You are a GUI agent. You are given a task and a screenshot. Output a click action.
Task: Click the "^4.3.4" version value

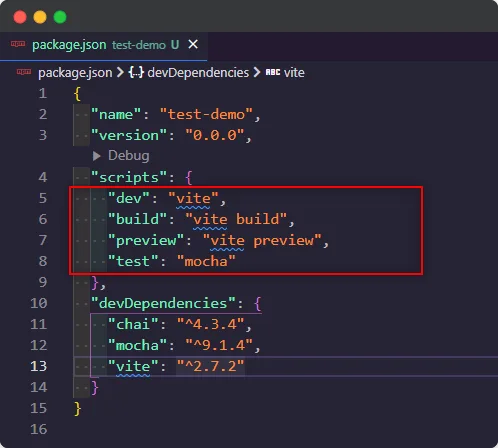click(211, 324)
